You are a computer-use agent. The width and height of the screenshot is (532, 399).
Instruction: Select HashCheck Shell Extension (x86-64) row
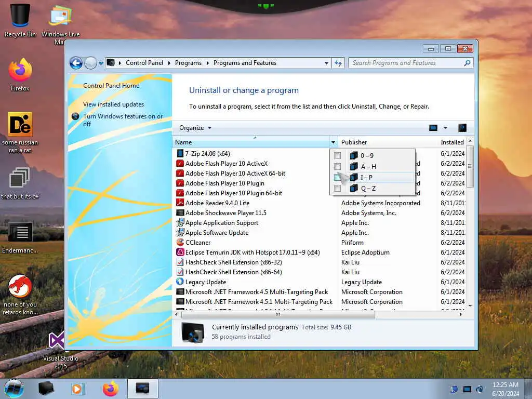(x=233, y=272)
